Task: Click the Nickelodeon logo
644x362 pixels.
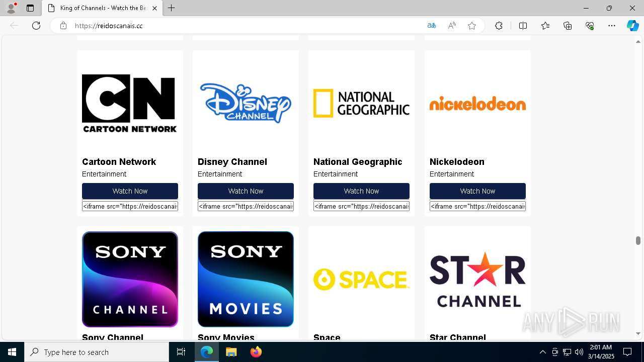Action: pyautogui.click(x=477, y=104)
